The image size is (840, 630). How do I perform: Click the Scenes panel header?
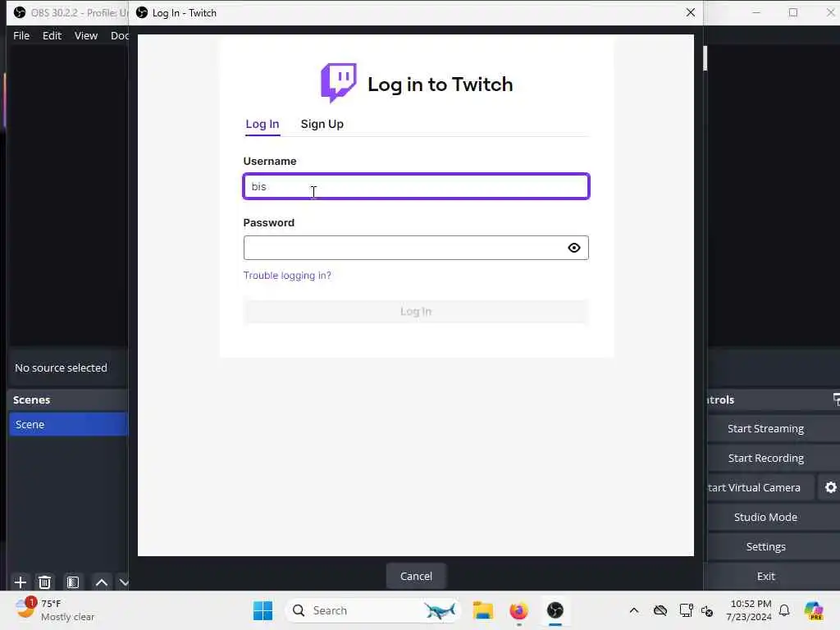tap(68, 399)
